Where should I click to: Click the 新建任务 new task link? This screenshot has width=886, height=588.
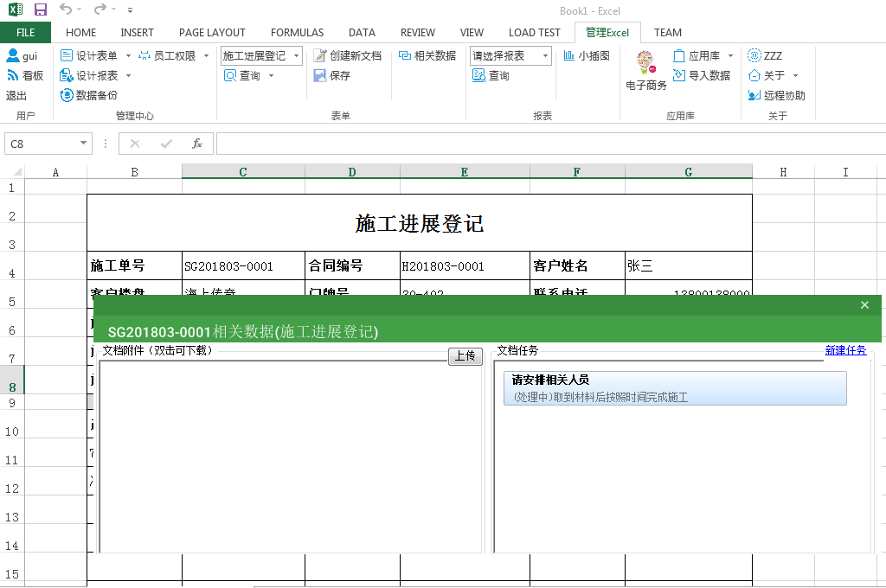(x=845, y=350)
